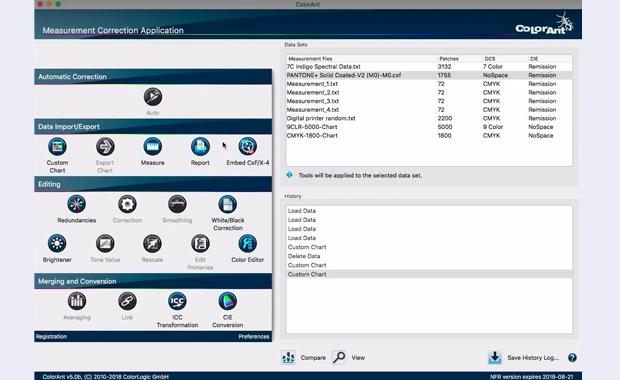
Task: Launch the Measure tool
Action: click(153, 147)
